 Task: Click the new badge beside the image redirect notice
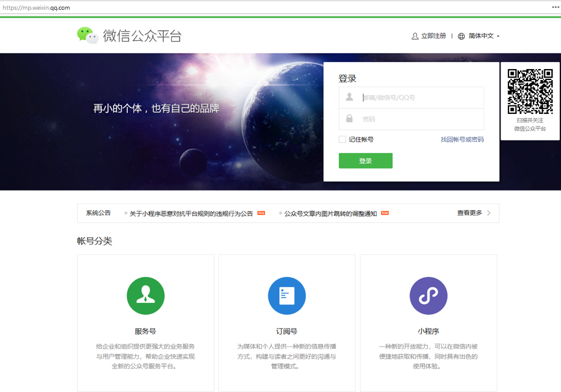[x=385, y=213]
